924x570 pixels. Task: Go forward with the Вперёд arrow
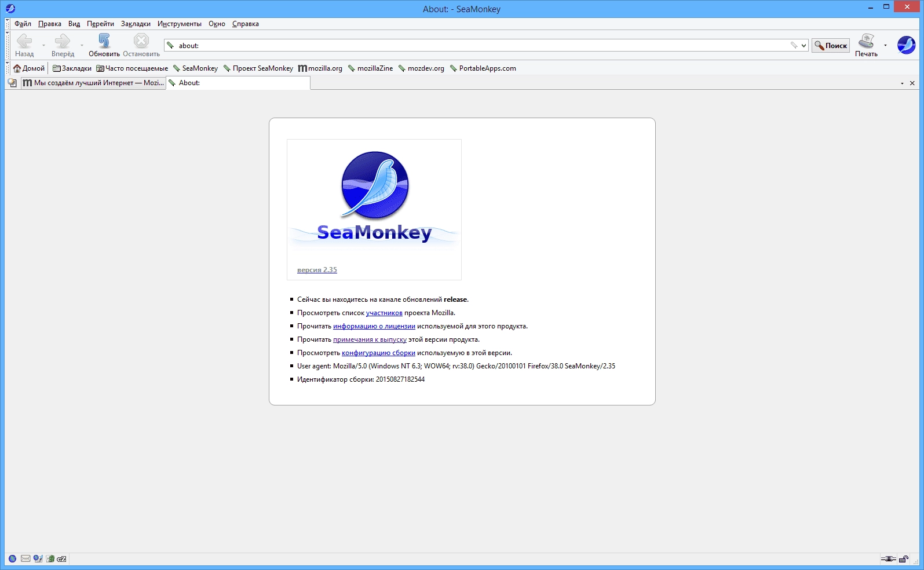pyautogui.click(x=63, y=45)
